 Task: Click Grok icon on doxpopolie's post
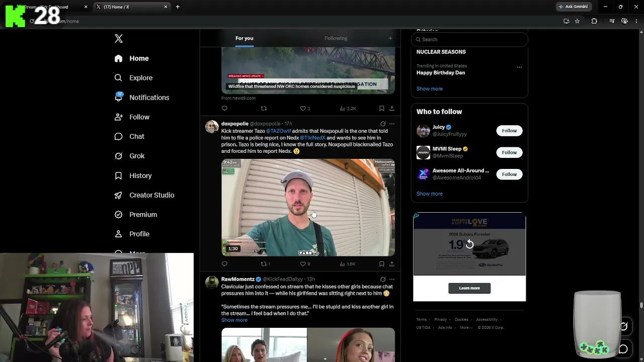point(383,124)
